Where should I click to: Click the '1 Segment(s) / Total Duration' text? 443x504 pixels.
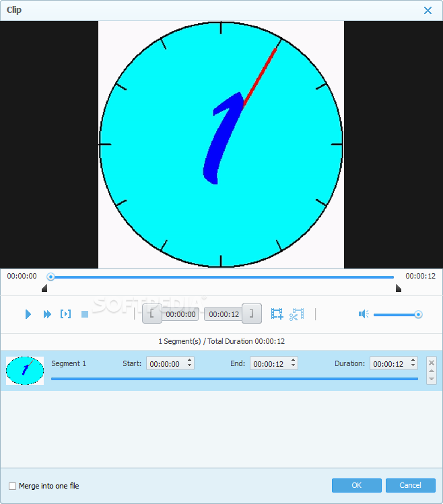coord(221,341)
